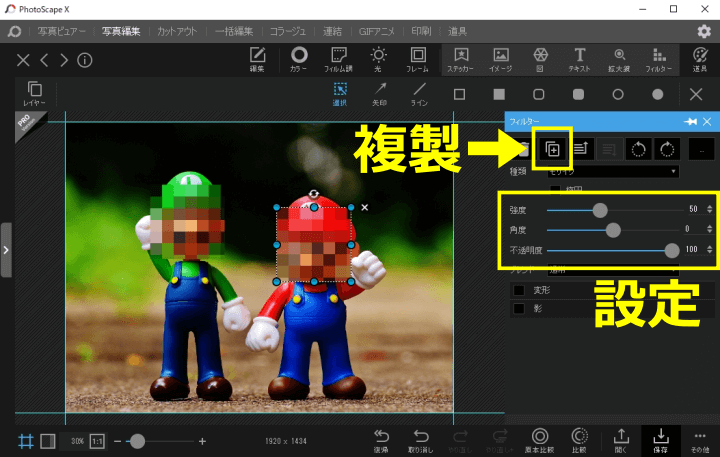This screenshot has height=457, width=720.
Task: Open the フィルム調 film effects tool
Action: tap(338, 60)
